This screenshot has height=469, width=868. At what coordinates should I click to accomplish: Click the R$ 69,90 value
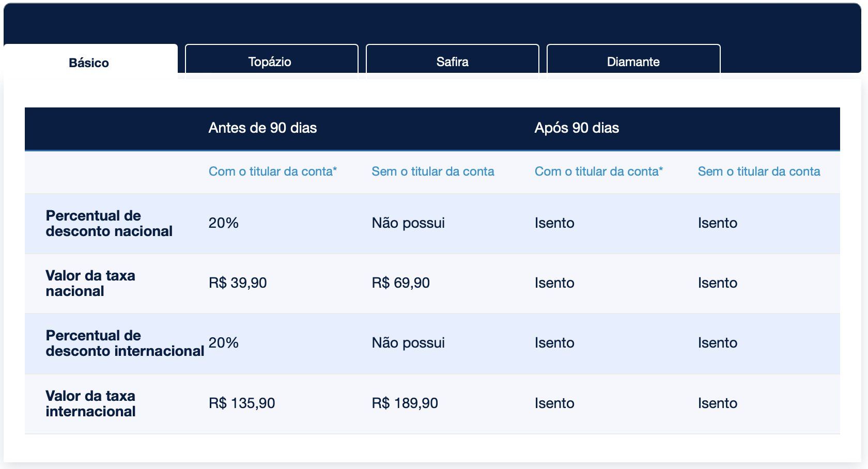tap(401, 283)
